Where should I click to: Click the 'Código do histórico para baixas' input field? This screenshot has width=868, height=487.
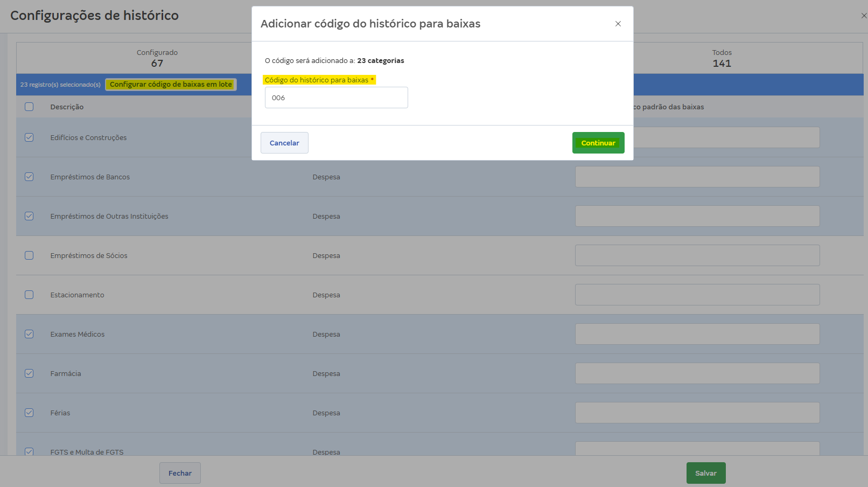336,98
